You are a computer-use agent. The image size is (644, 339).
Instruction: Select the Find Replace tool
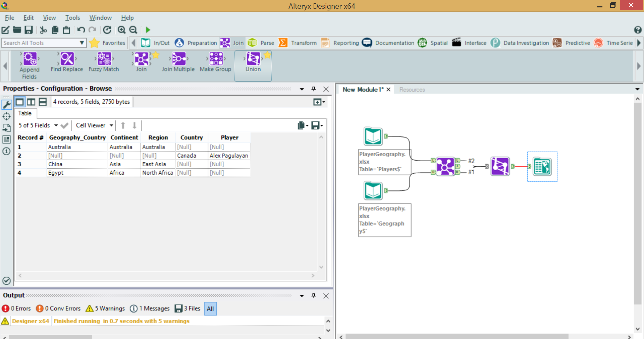coord(67,62)
